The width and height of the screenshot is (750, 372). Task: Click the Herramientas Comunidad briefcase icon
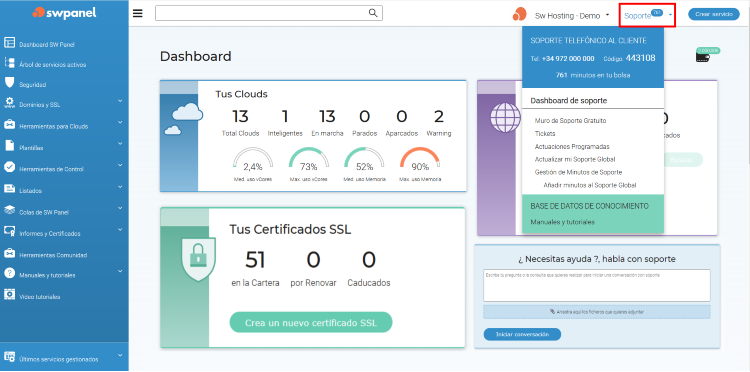pyautogui.click(x=10, y=253)
